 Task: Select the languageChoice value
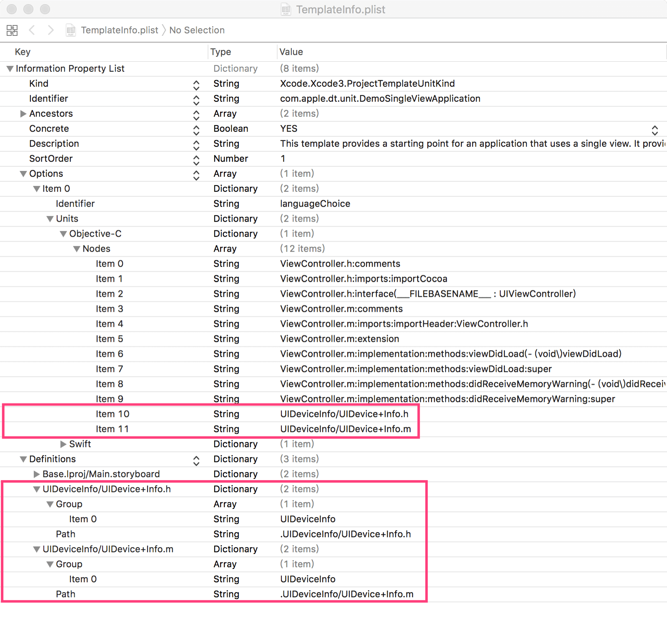pyautogui.click(x=315, y=203)
